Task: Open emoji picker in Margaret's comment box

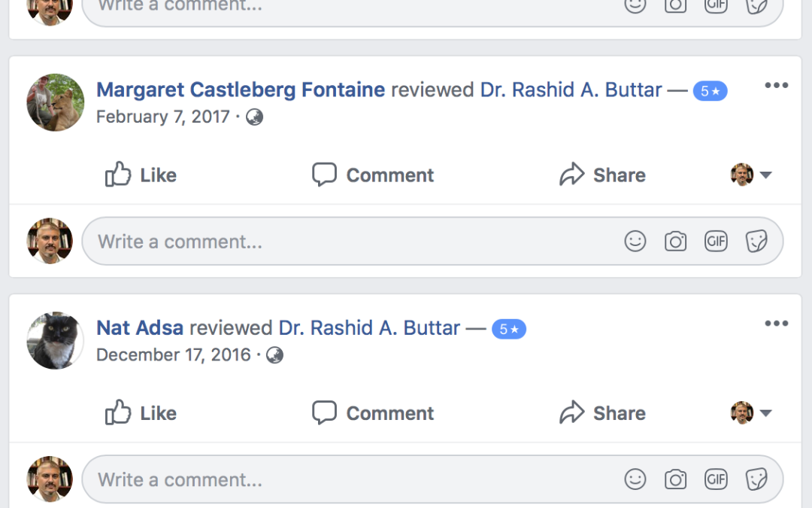Action: point(635,242)
